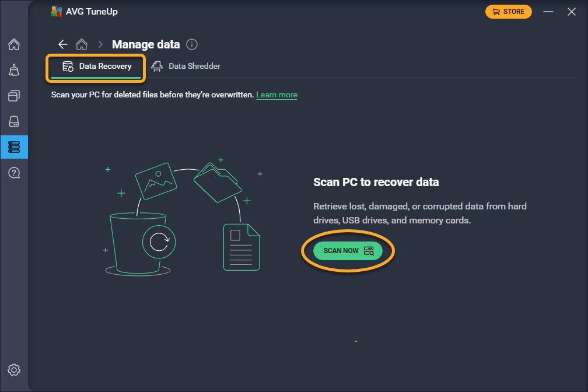
Task: Show info next to the Manage data title
Action: (x=192, y=44)
